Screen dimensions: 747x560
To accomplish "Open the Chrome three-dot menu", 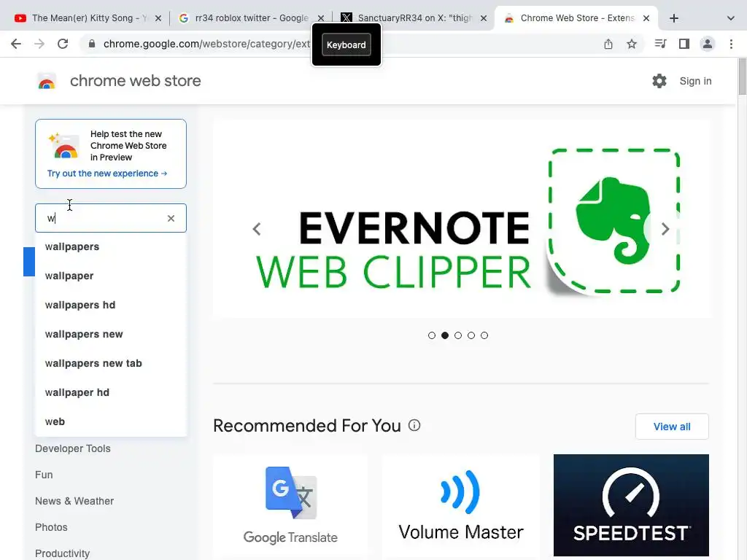I will pyautogui.click(x=731, y=44).
